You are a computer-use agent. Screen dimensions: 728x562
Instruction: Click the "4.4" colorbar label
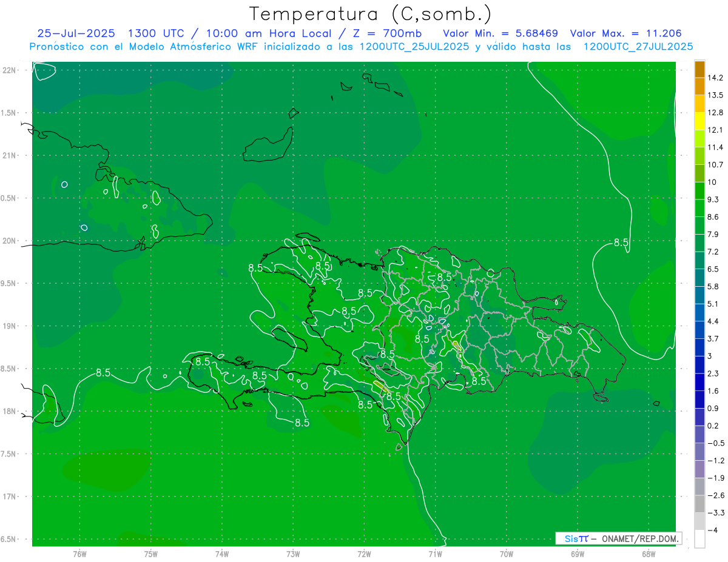coord(713,321)
